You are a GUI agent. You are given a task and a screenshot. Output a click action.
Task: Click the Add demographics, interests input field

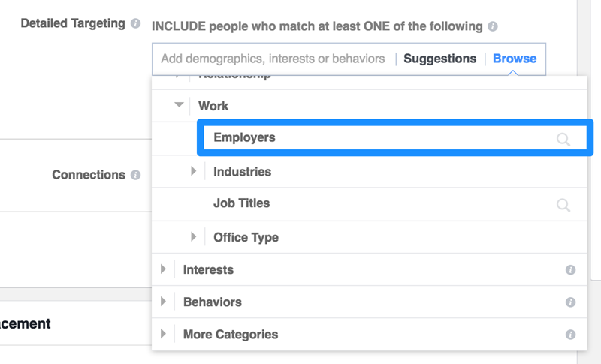coord(273,59)
